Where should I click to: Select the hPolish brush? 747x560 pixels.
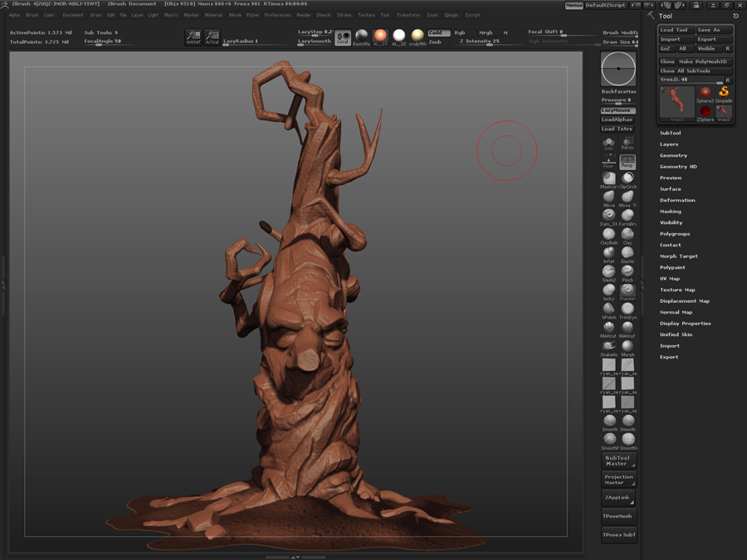[609, 310]
